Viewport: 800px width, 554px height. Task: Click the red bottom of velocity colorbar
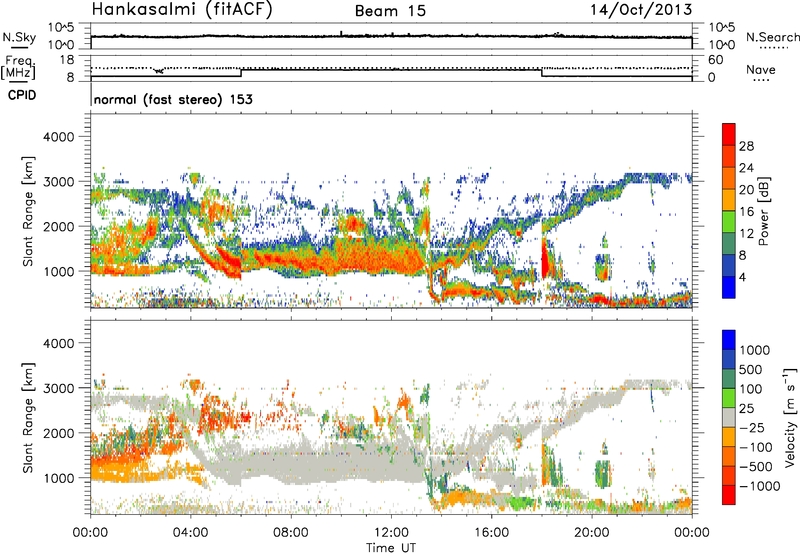[729, 495]
